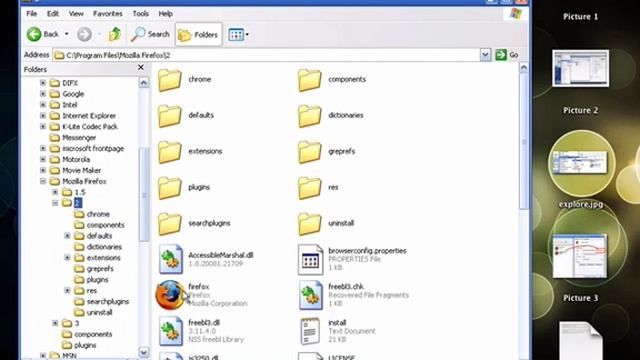The image size is (640, 360).
Task: Expand the K-Lite Codec Pack node
Action: [43, 127]
